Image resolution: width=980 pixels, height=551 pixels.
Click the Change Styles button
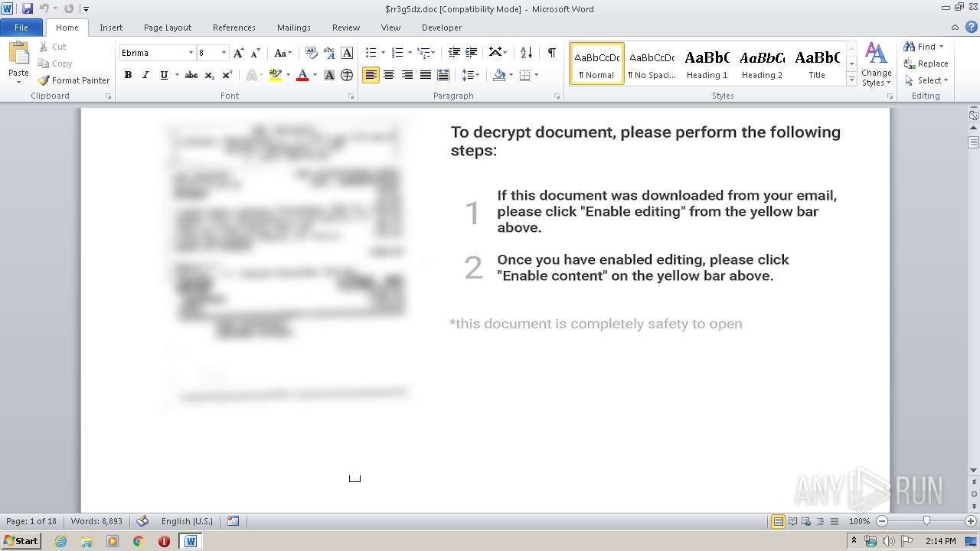[877, 65]
